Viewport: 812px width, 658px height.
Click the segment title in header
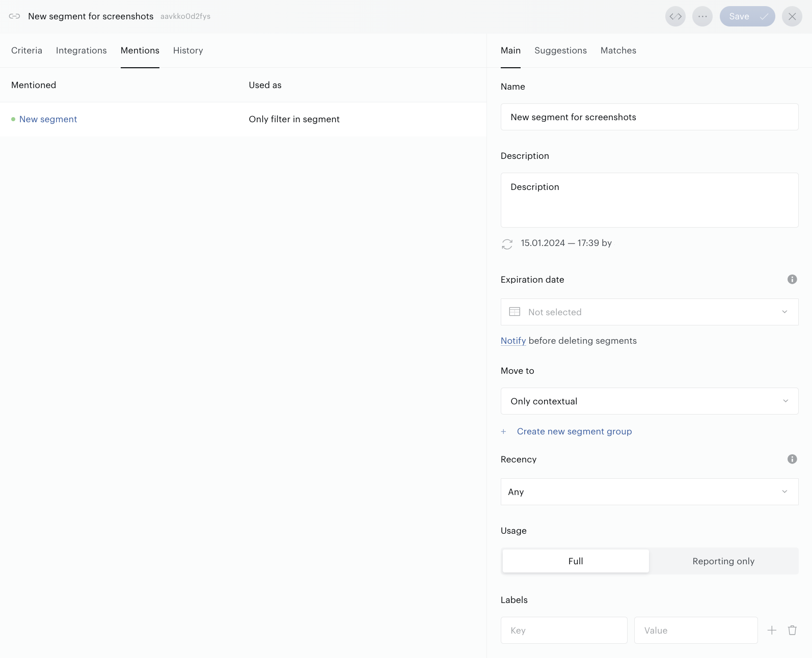click(x=91, y=16)
